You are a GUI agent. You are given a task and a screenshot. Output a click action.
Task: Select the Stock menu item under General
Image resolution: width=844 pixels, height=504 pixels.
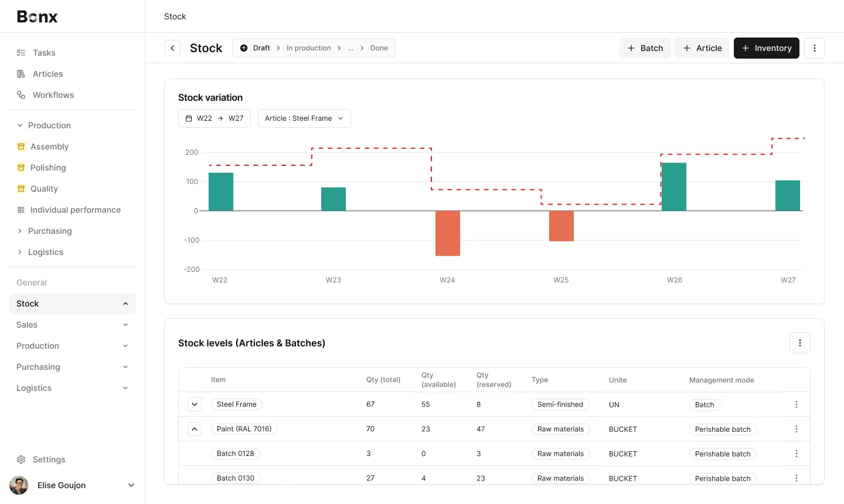(73, 304)
